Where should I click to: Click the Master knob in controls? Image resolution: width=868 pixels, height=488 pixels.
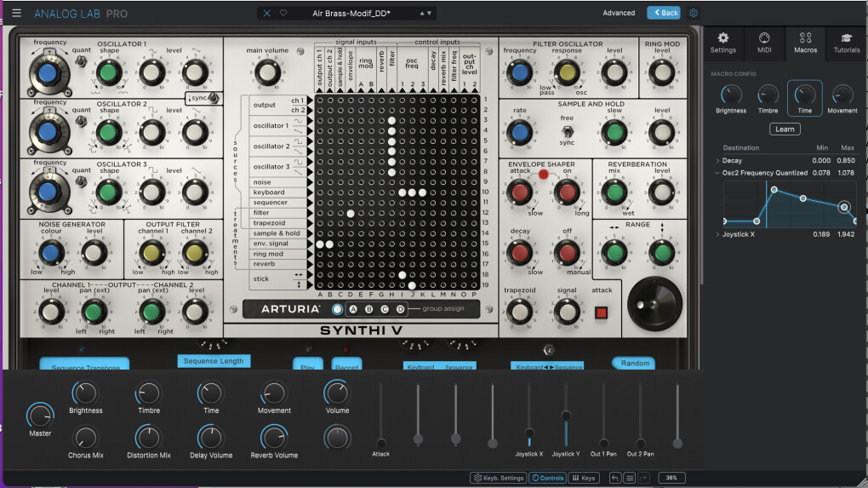[40, 416]
